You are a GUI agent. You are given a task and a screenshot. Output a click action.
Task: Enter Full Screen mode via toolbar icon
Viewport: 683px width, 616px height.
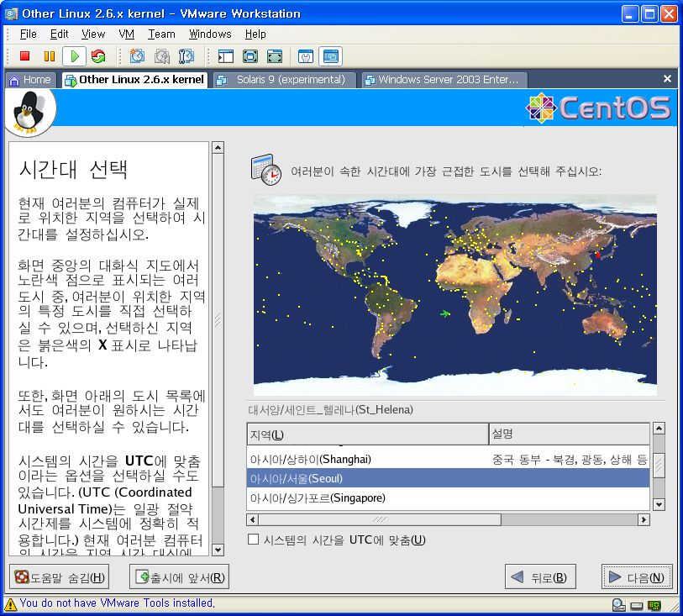pos(250,56)
